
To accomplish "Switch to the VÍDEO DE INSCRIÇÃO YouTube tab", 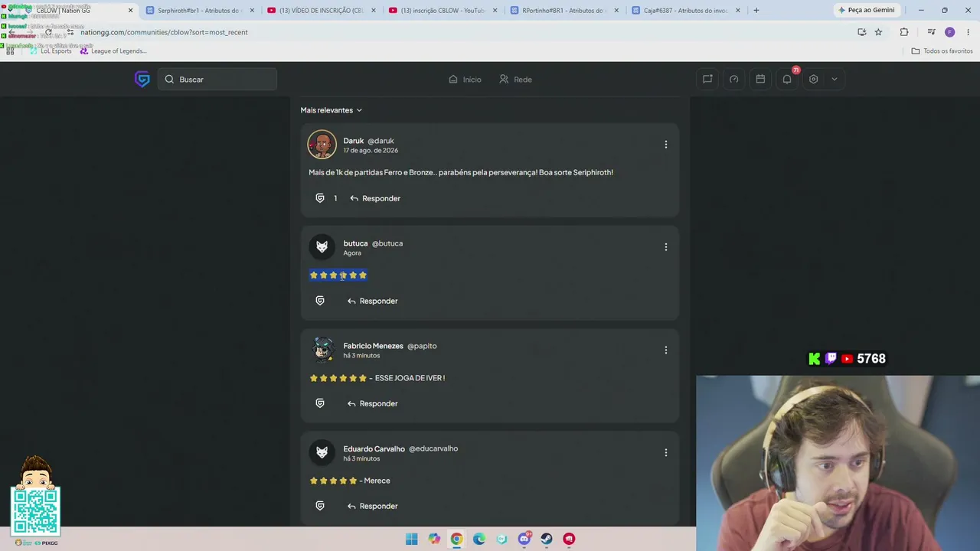I will pyautogui.click(x=314, y=11).
